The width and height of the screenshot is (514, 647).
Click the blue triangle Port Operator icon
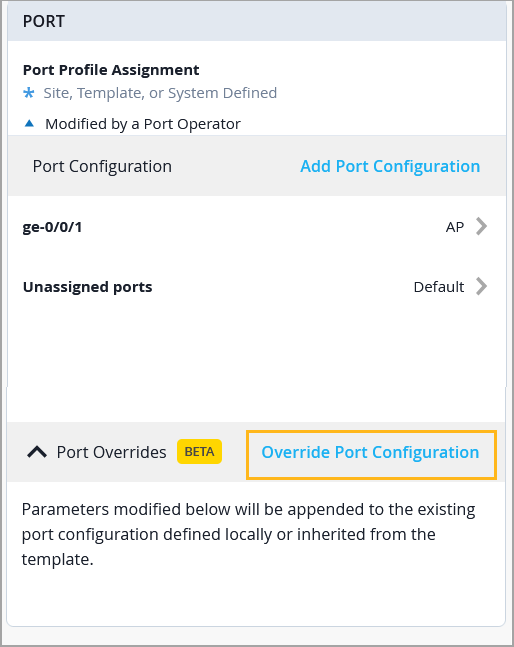pos(29,123)
